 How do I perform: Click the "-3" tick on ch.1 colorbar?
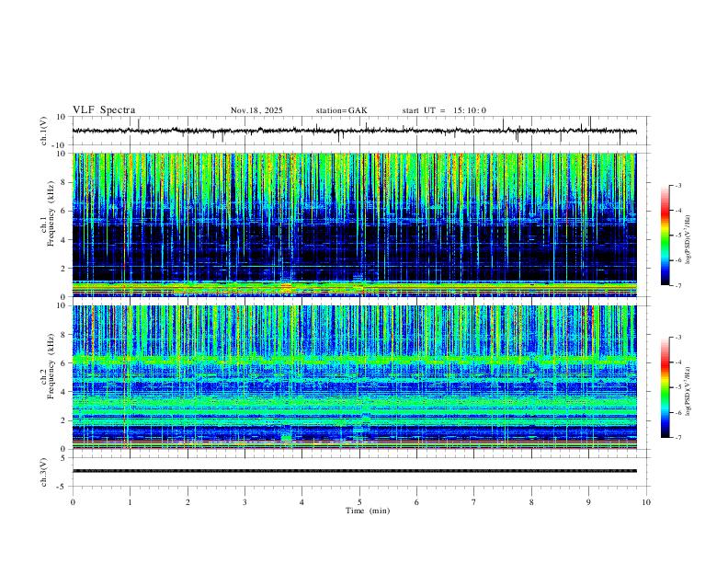[x=678, y=186]
